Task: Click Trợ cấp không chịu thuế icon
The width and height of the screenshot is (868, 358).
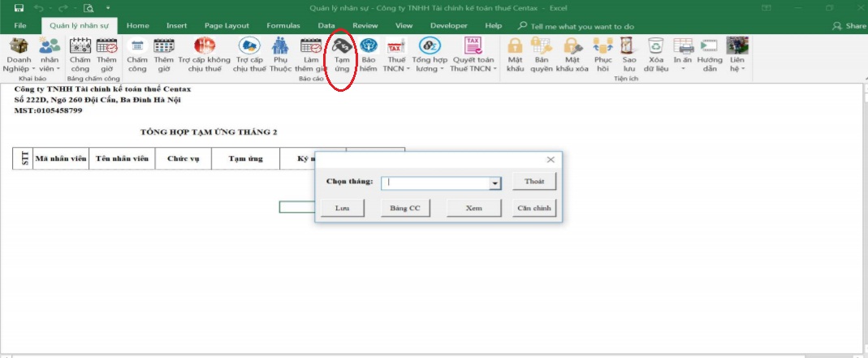Action: point(205,47)
